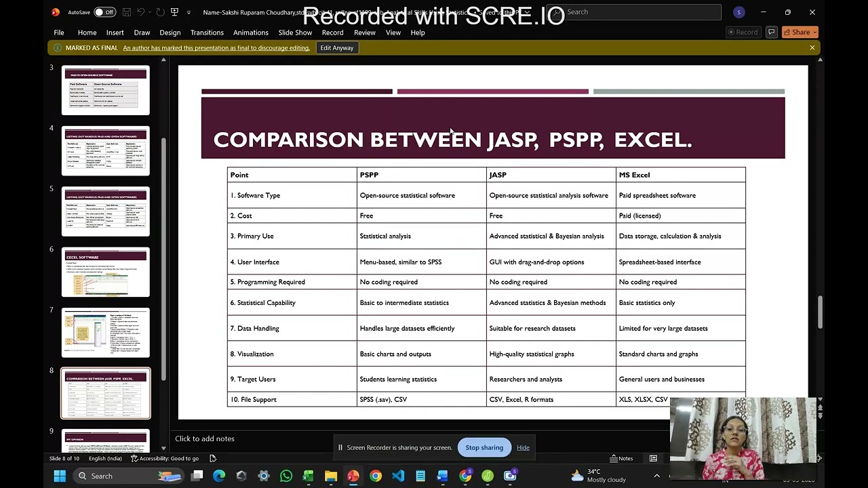Viewport: 868px width, 488px height.
Task: Switch to the Insert tab
Action: pos(115,33)
